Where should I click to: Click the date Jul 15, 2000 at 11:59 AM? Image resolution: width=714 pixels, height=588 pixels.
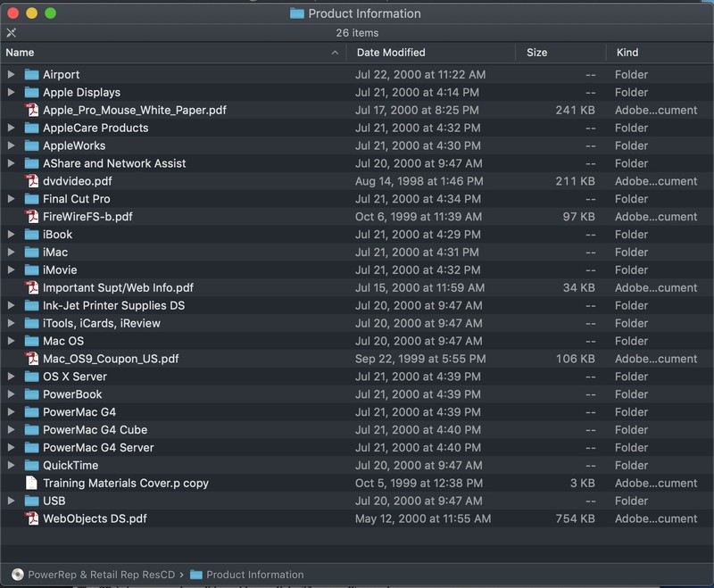coord(419,287)
